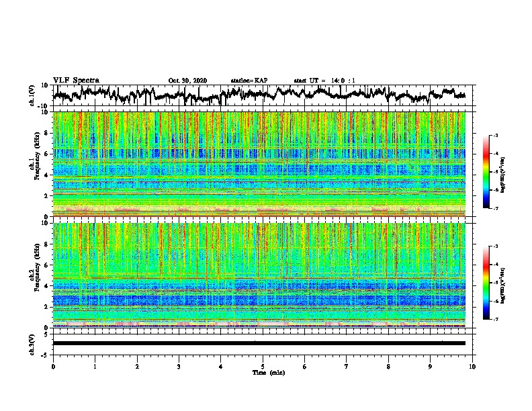Click the time axis tick label "7"
This screenshot has height=411, width=532.
click(347, 367)
